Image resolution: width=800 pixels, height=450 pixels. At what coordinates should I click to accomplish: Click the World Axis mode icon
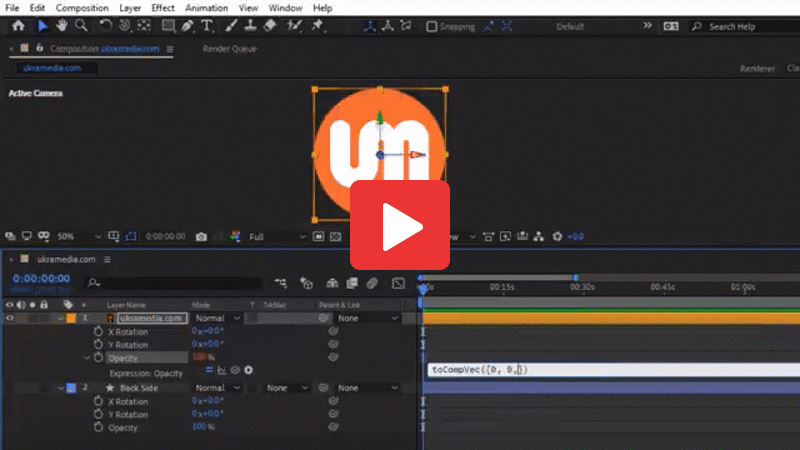click(x=388, y=26)
